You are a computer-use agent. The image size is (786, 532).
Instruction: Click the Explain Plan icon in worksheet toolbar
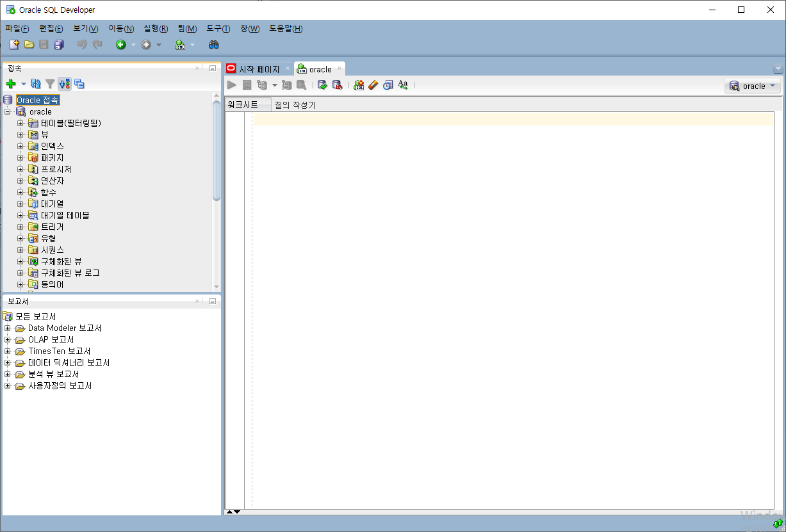[262, 85]
